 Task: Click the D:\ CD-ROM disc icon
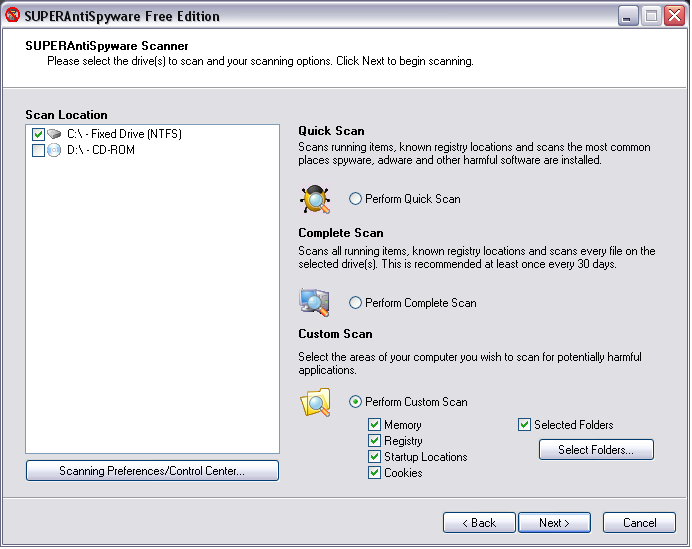[x=54, y=150]
